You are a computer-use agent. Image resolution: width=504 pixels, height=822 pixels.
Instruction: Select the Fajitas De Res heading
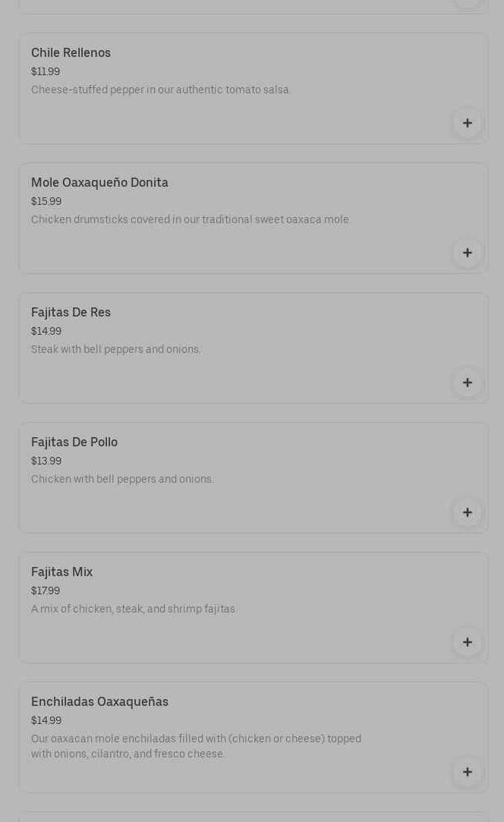point(71,313)
